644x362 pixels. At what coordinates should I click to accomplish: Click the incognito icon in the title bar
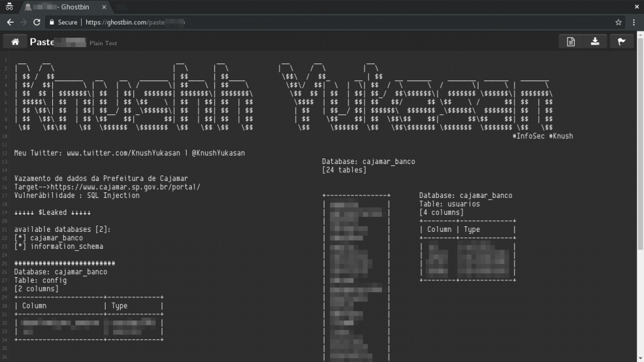(x=9, y=7)
